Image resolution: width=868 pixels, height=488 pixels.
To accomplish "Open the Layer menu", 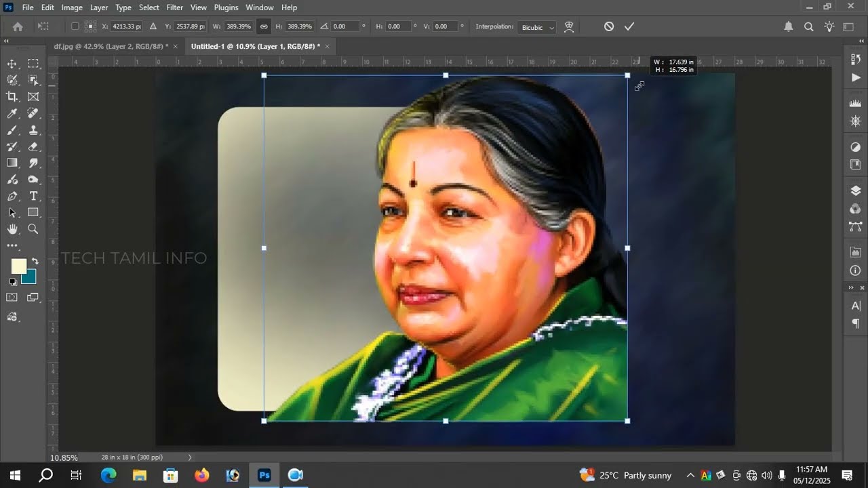I will pyautogui.click(x=99, y=7).
